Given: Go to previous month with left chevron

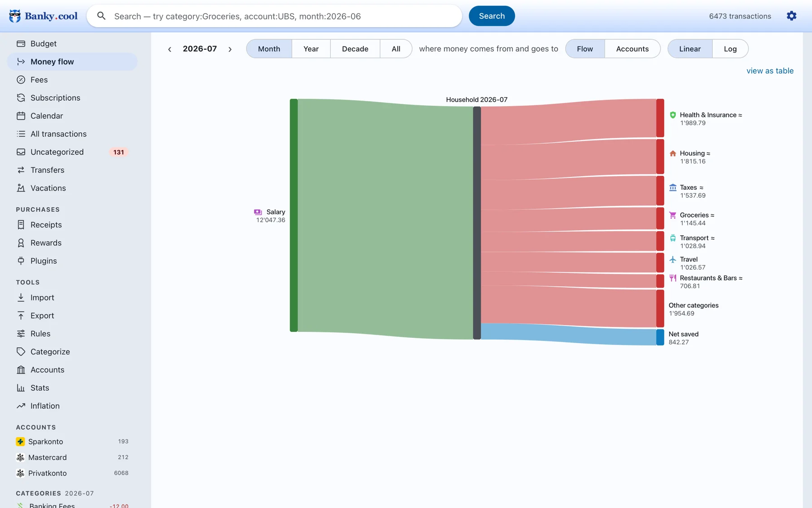Looking at the screenshot, I should (x=170, y=49).
